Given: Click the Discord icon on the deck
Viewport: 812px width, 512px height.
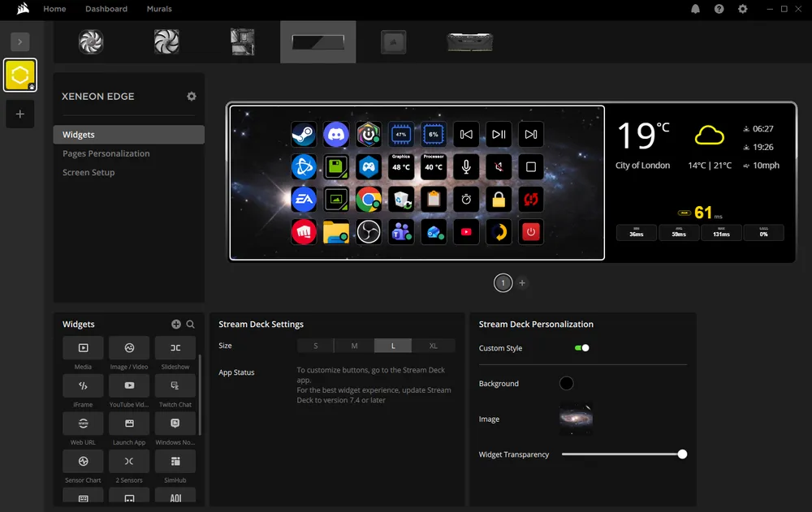Looking at the screenshot, I should tap(336, 135).
